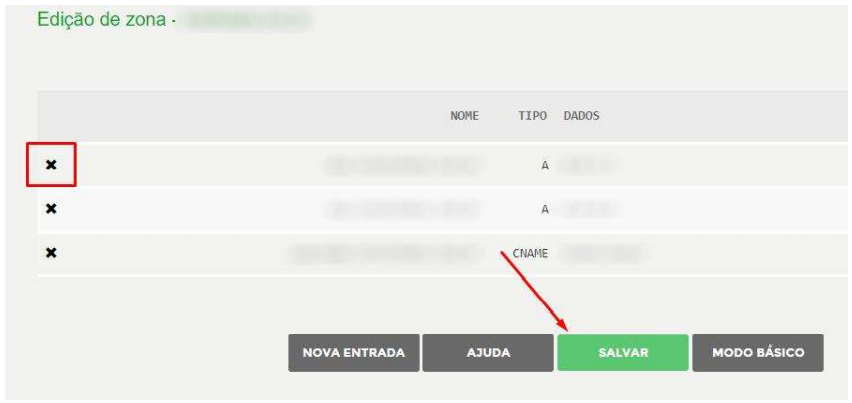Viewport: 852px width, 403px height.
Task: Remove the second A record with its X icon
Action: pos(51,209)
